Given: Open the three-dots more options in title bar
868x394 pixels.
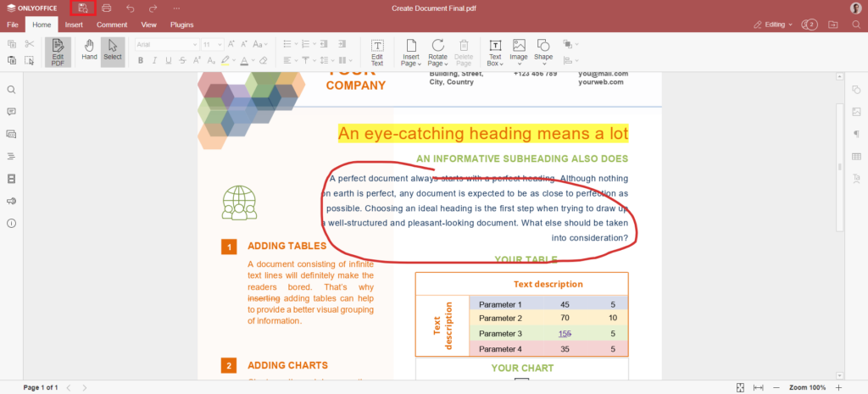Looking at the screenshot, I should tap(176, 8).
